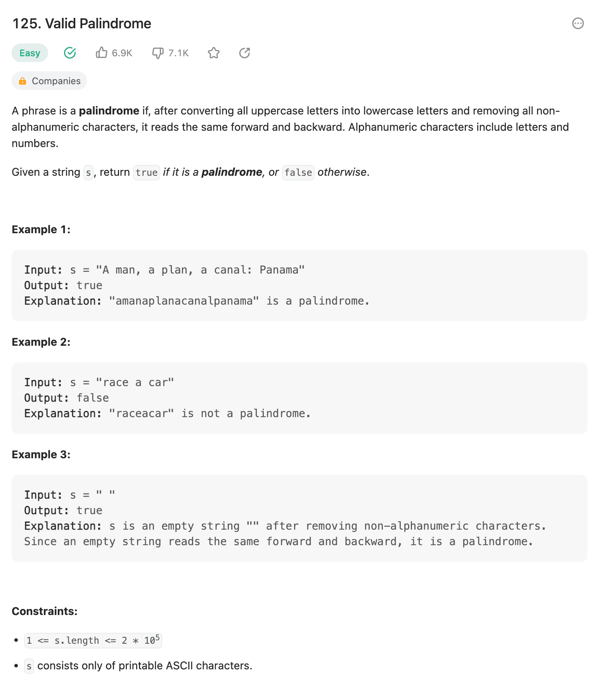Click the Example 2 heading

(41, 342)
